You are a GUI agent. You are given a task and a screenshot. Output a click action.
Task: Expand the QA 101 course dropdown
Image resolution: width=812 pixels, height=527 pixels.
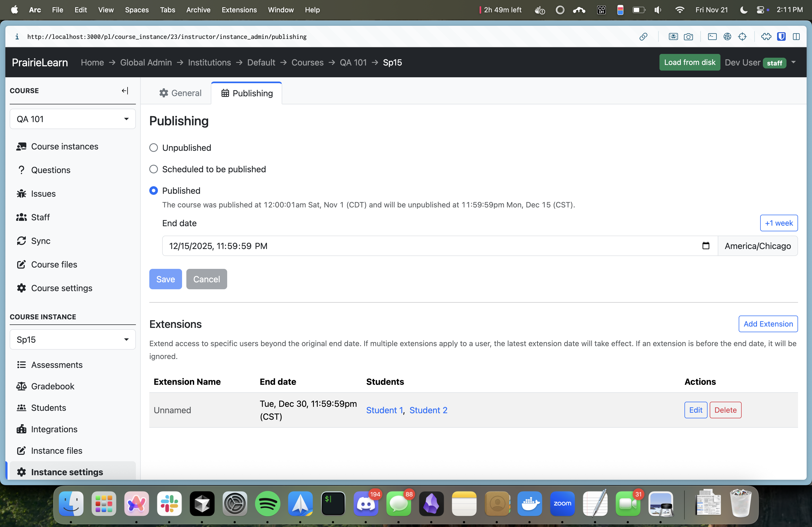click(73, 119)
